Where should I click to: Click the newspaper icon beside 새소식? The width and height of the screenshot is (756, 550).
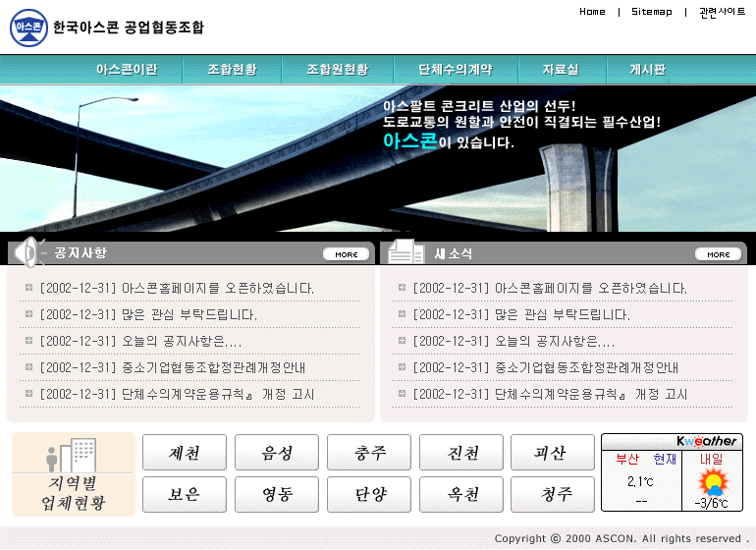click(405, 252)
